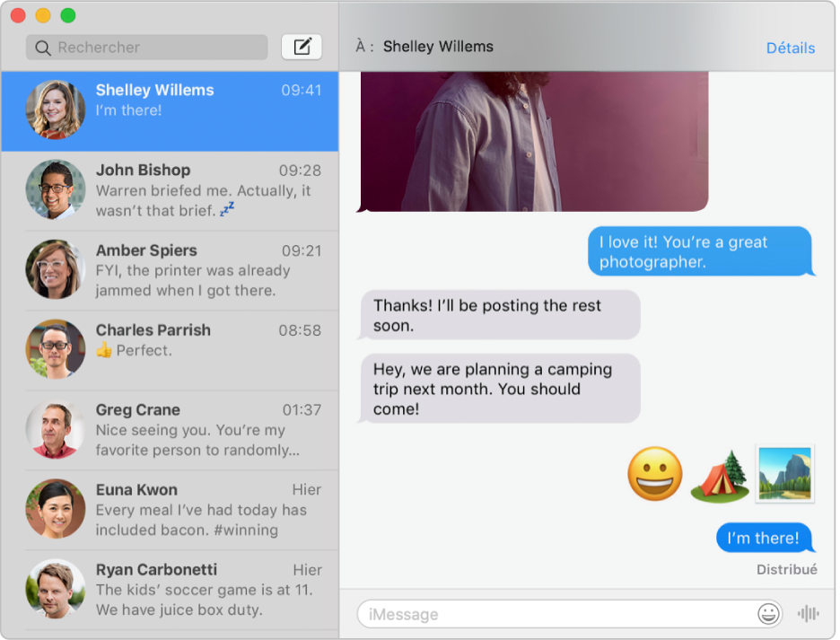
Task: Click the audio recording waveform icon
Action: (808, 613)
